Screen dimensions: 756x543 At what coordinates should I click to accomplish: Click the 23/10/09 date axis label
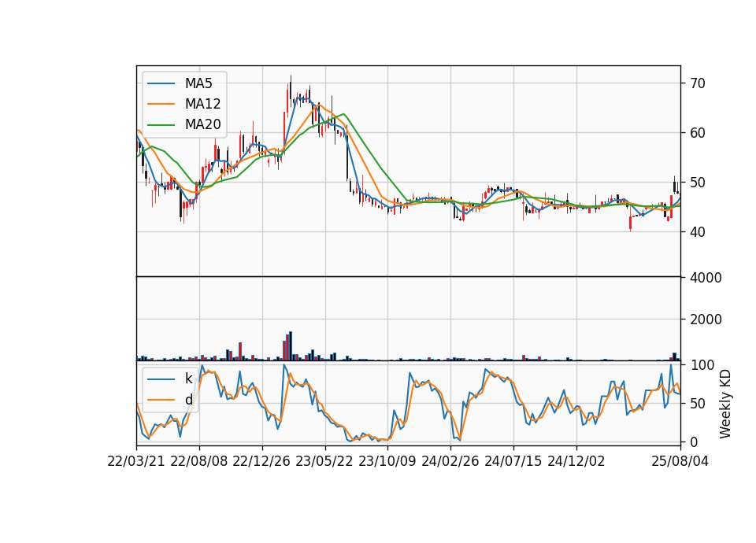pyautogui.click(x=387, y=461)
